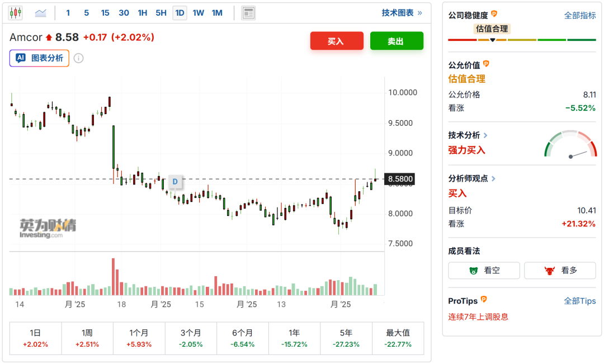Click the Amcor stock name heading

[26, 37]
